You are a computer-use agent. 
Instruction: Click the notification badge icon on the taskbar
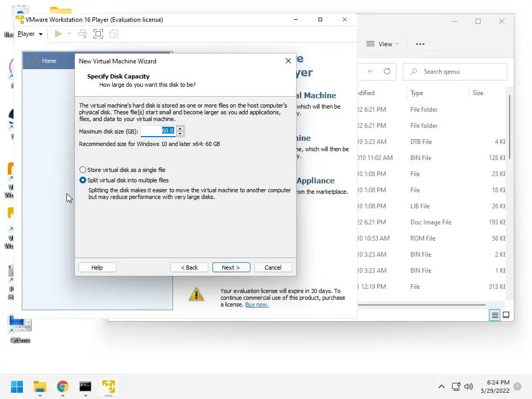517,387
